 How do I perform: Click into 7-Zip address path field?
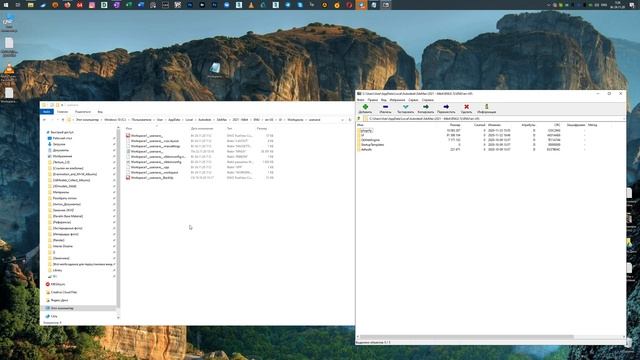[x=492, y=119]
